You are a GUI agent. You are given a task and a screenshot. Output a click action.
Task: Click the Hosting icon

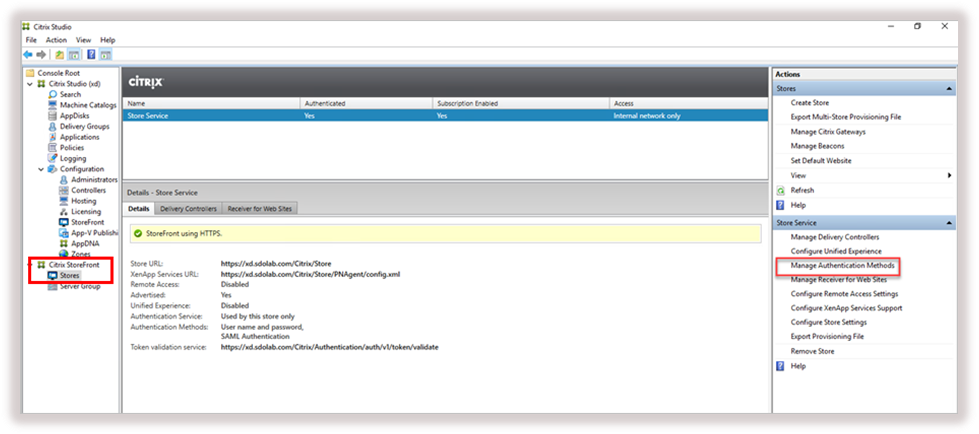[x=64, y=201]
